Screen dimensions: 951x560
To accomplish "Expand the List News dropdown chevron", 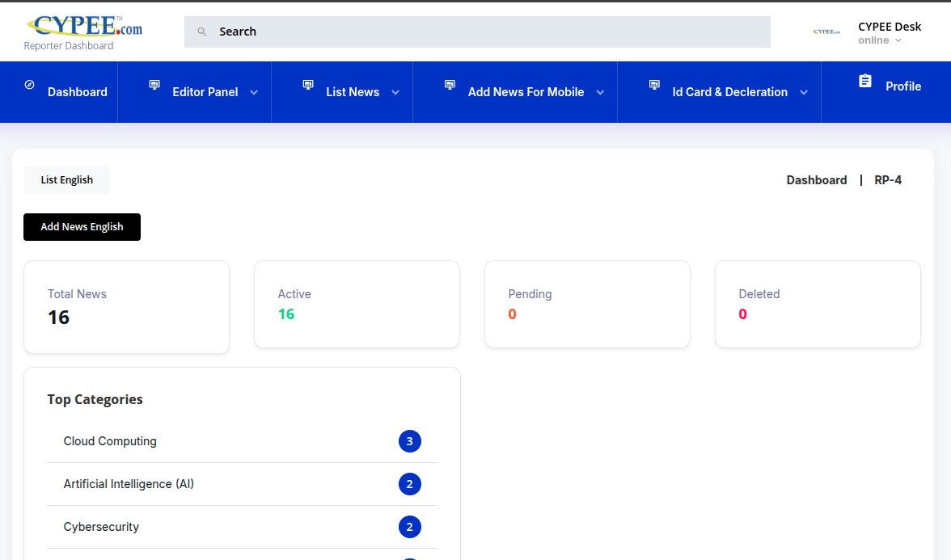I will [395, 93].
